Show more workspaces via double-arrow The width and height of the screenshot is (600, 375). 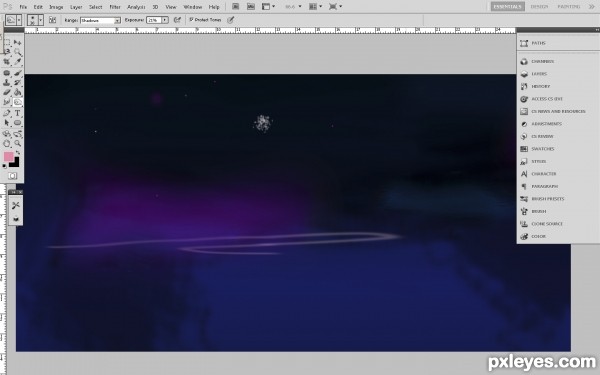click(x=592, y=7)
